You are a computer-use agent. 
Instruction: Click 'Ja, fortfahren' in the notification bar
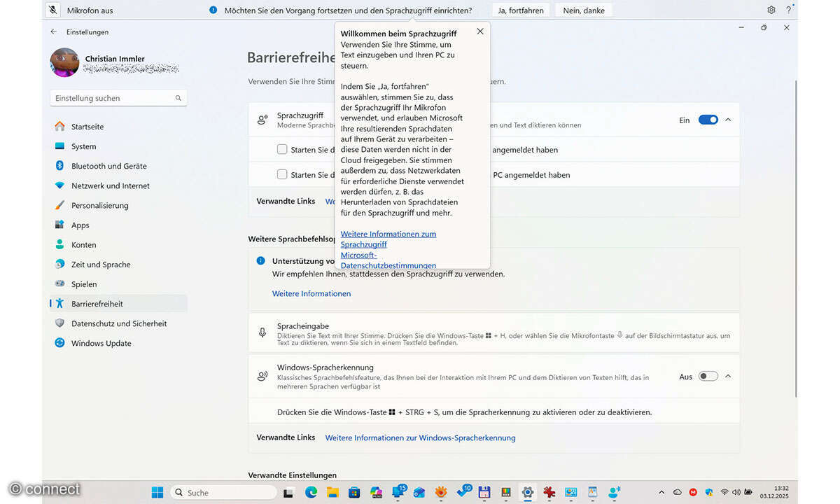(520, 9)
